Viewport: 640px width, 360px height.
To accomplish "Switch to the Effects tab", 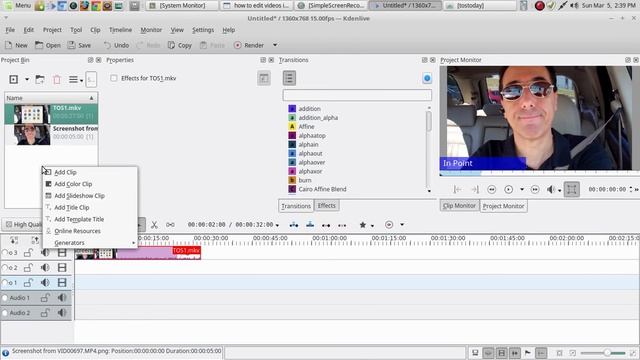I will click(327, 206).
